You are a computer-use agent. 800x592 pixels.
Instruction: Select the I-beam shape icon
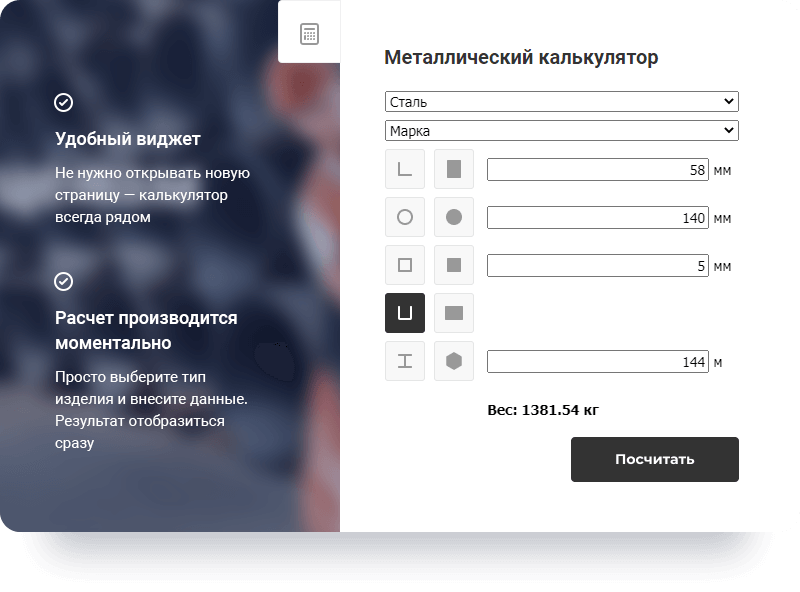pos(404,361)
